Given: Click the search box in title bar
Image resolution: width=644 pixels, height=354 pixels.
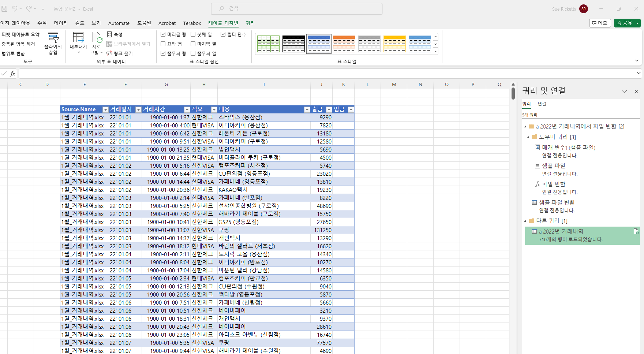Looking at the screenshot, I should 297,8.
